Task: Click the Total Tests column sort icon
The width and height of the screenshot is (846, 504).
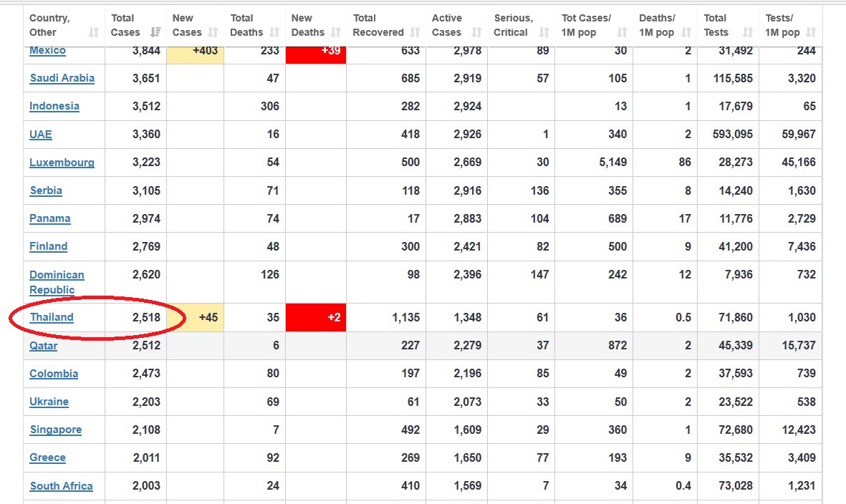Action: tap(748, 33)
